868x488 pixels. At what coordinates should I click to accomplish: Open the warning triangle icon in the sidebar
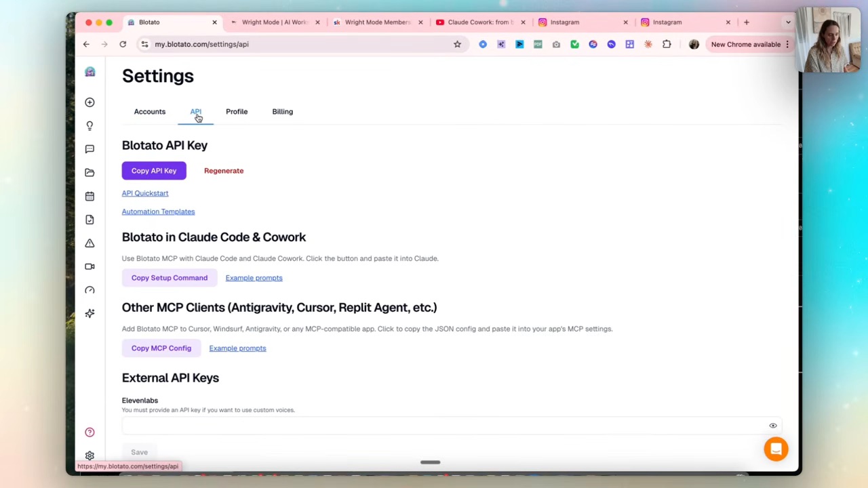[x=90, y=243]
